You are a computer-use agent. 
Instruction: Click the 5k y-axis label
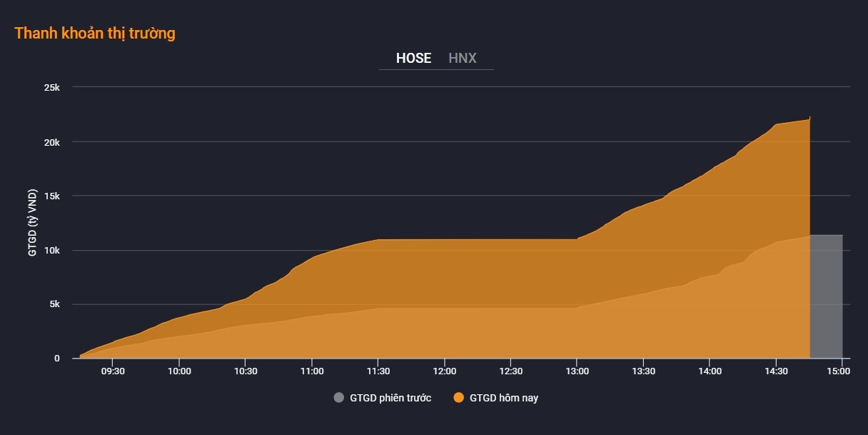point(54,304)
